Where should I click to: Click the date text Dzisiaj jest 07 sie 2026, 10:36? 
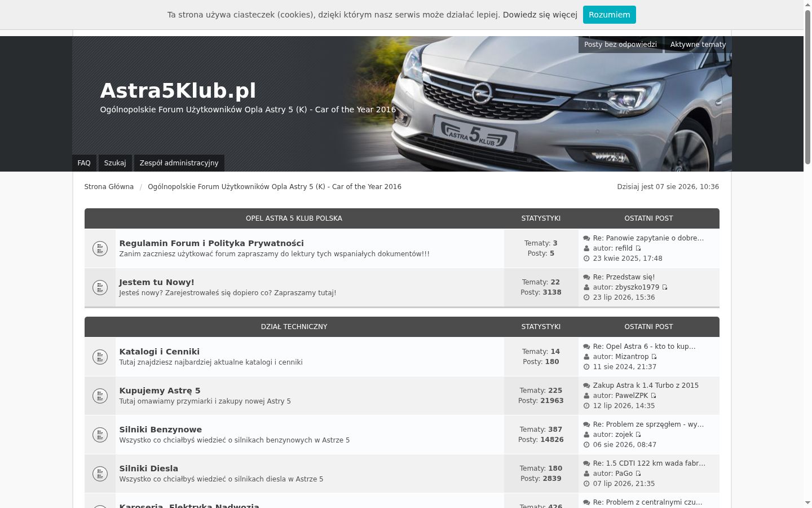pyautogui.click(x=668, y=187)
